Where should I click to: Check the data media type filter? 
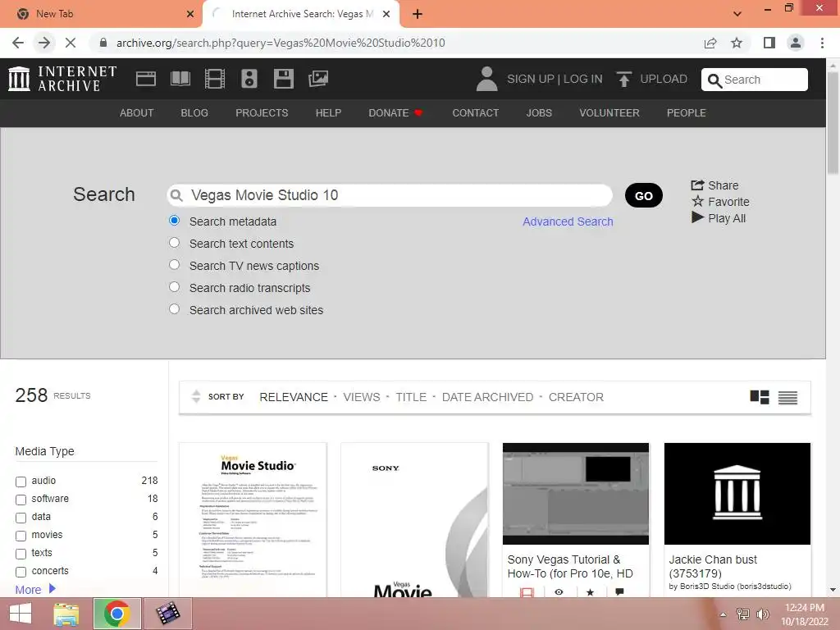click(21, 518)
